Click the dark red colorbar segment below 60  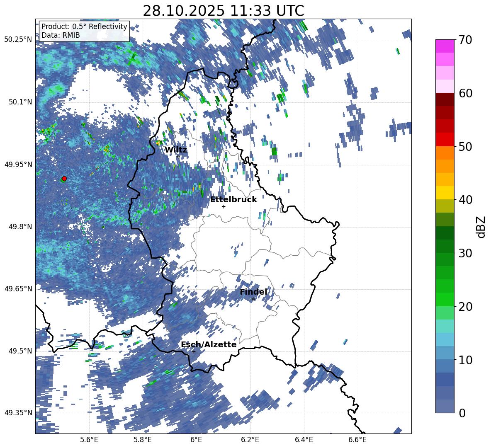pyautogui.click(x=445, y=99)
